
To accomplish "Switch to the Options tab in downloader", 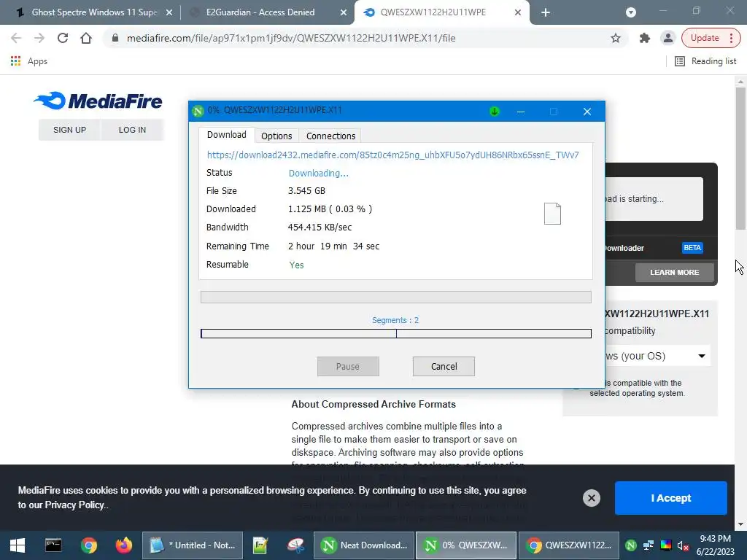I will pyautogui.click(x=276, y=136).
